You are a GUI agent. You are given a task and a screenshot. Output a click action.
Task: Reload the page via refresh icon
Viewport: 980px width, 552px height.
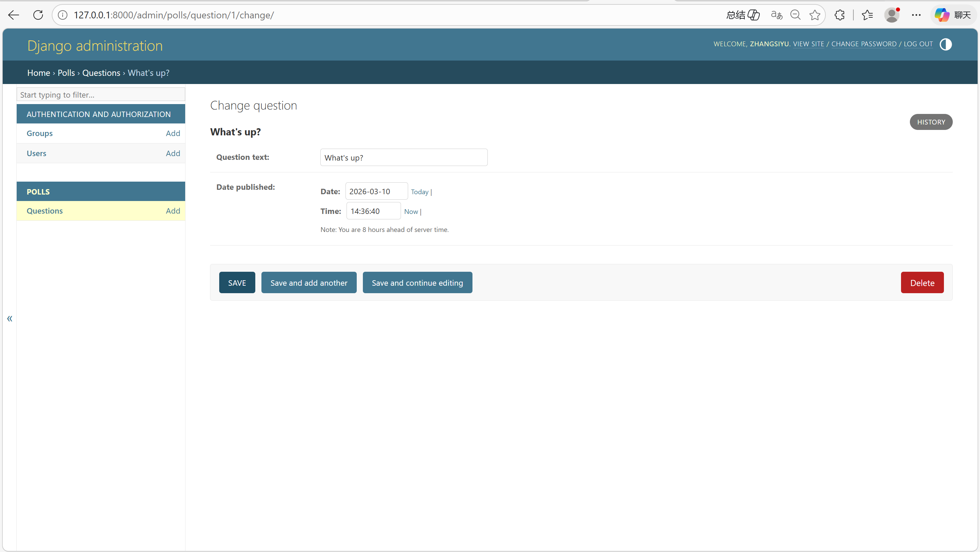pyautogui.click(x=38, y=15)
